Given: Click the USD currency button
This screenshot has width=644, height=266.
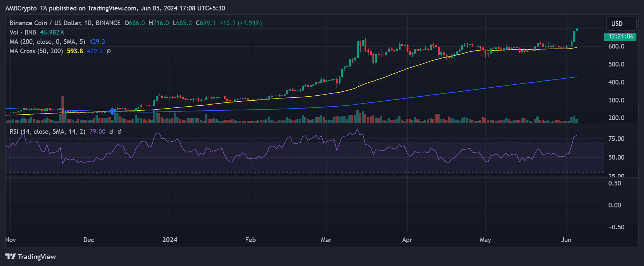Looking at the screenshot, I should pos(621,24).
